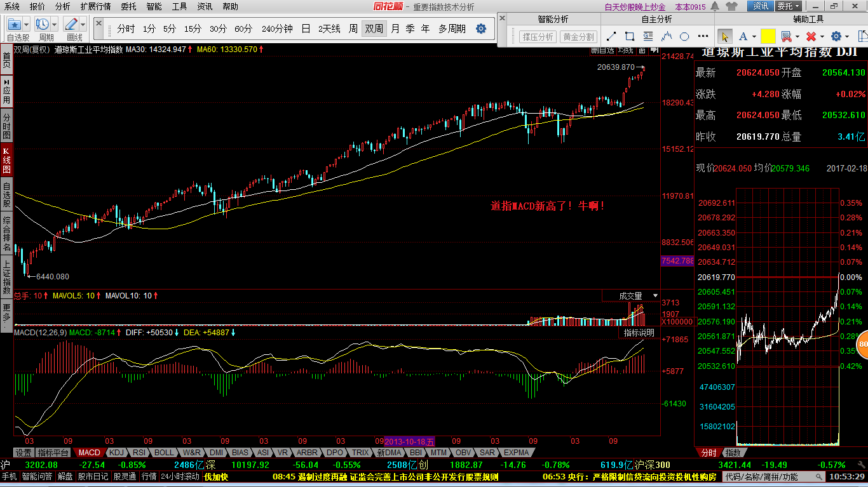The width and height of the screenshot is (868, 487).
Task: Select the straight line drawing tool
Action: point(612,36)
